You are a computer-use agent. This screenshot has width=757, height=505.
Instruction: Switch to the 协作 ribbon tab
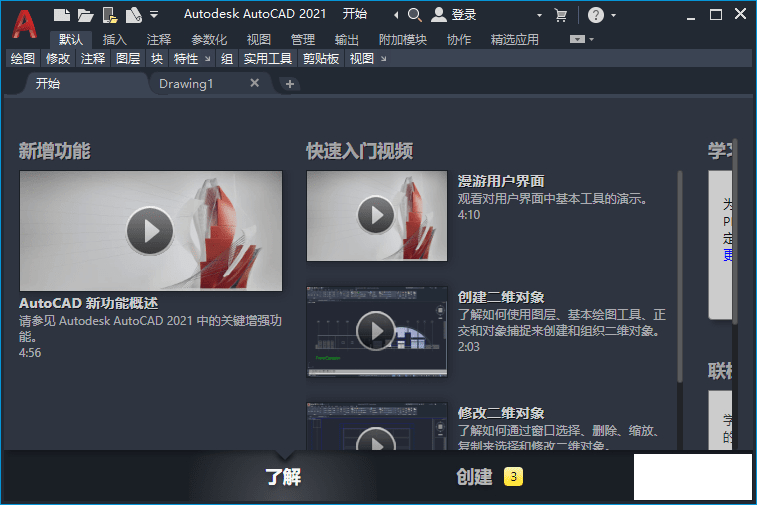[x=459, y=40]
